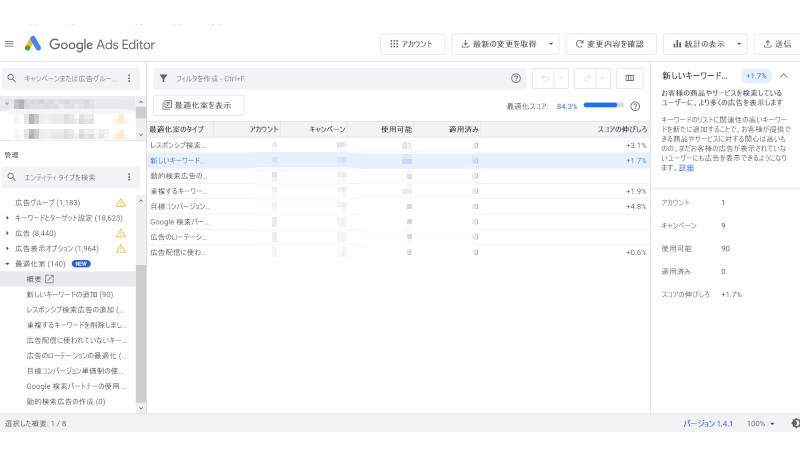800x450 pixels.
Task: Open the アカウント account manager button
Action: point(412,44)
